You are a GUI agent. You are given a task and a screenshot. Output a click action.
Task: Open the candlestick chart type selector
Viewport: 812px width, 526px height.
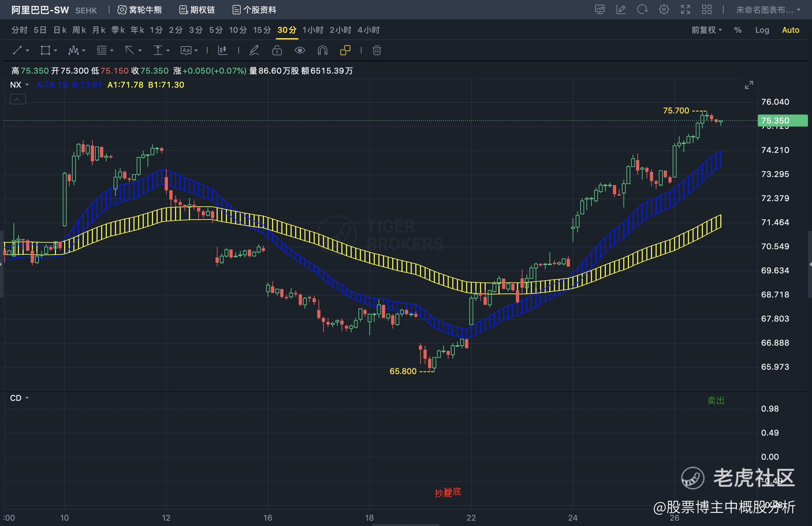tap(223, 51)
